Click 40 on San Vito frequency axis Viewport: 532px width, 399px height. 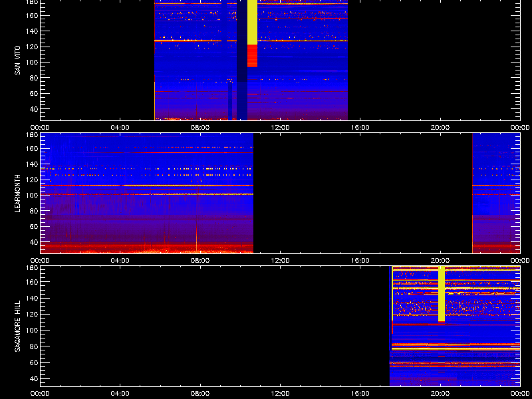coord(35,109)
